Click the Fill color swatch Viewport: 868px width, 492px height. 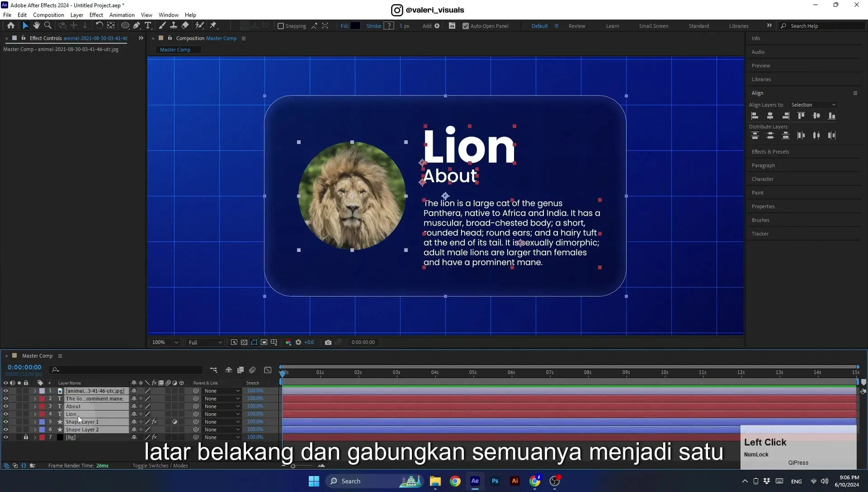[355, 26]
